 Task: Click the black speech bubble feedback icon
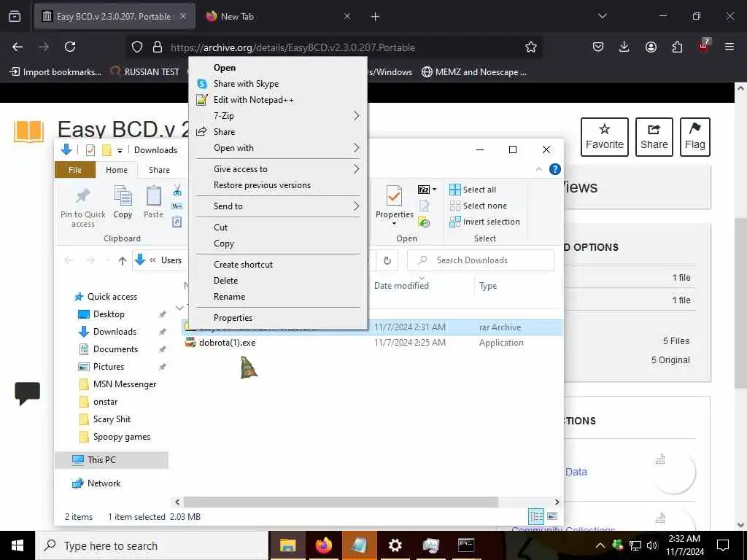click(28, 393)
